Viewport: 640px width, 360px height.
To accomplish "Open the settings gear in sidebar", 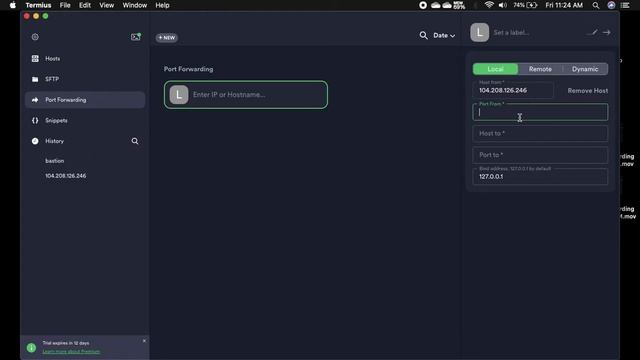I will coord(35,37).
